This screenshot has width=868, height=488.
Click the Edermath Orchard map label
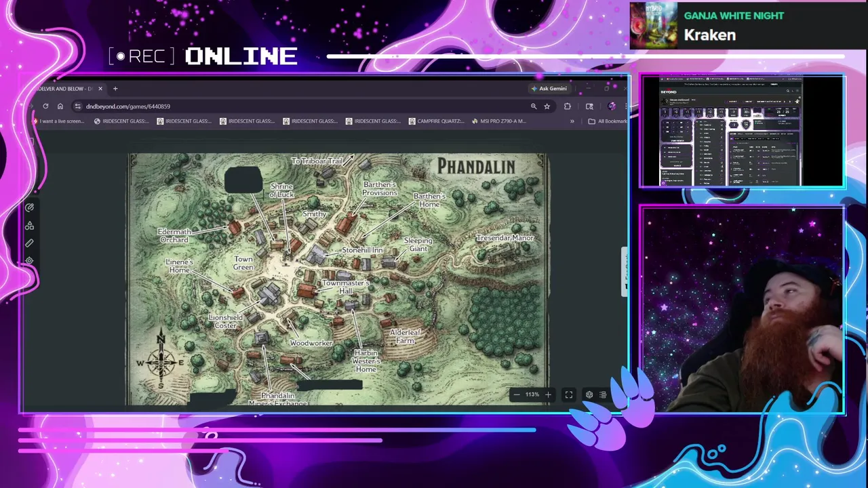(174, 236)
